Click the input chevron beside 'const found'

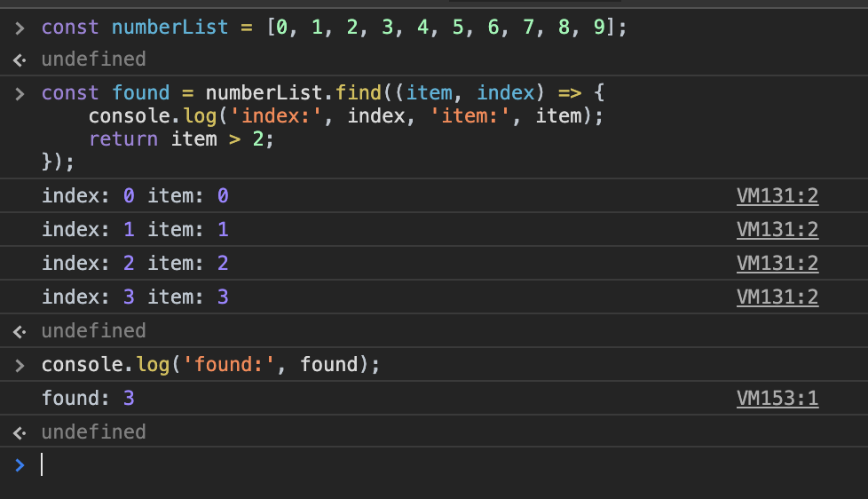point(20,93)
